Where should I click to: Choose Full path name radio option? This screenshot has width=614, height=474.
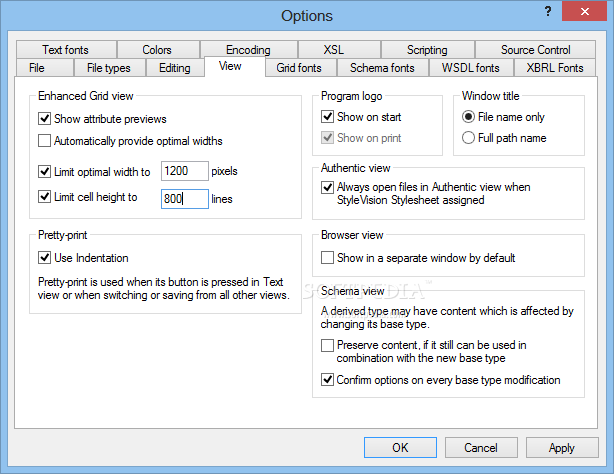coord(468,138)
